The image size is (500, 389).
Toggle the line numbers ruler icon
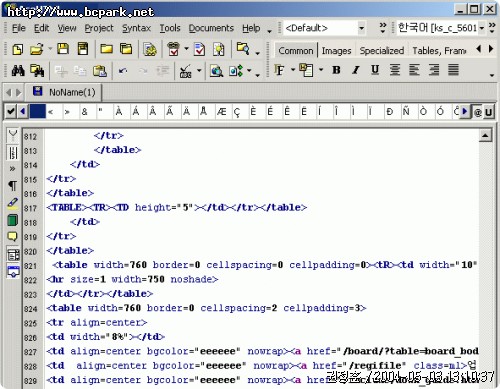click(13, 152)
